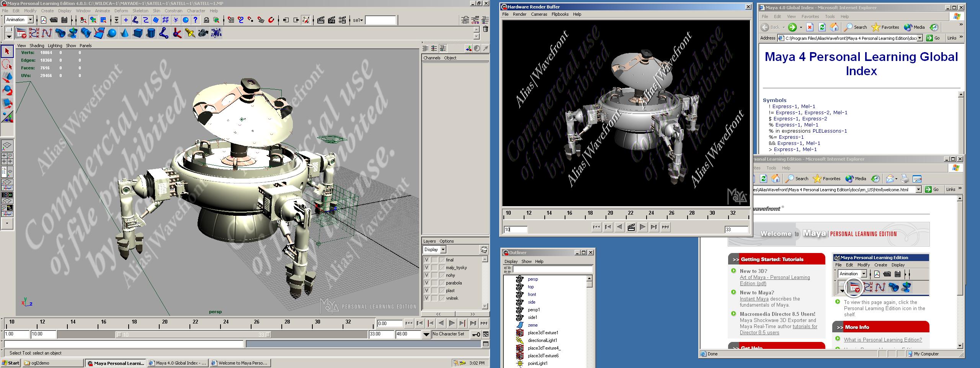This screenshot has width=980, height=368.
Task: Click the blue question mark help icon
Action: [x=196, y=20]
